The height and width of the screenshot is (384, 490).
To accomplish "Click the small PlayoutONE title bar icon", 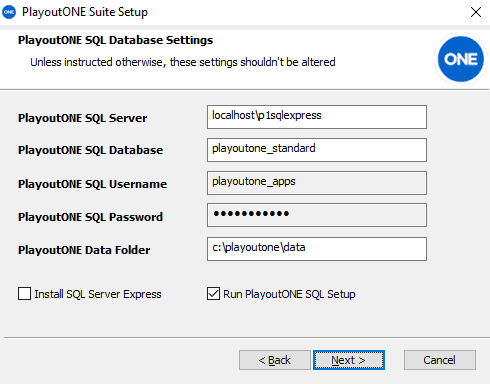I will [9, 12].
